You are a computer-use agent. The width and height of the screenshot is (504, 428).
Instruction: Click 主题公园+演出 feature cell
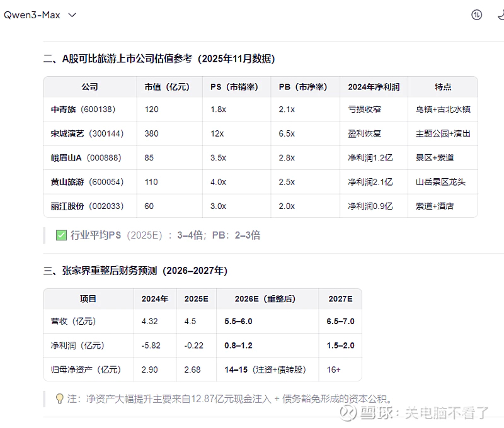tap(443, 133)
